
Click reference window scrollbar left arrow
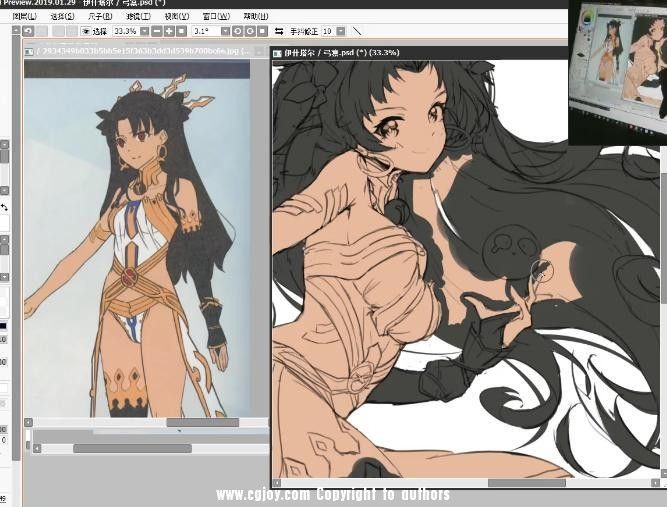(28, 422)
